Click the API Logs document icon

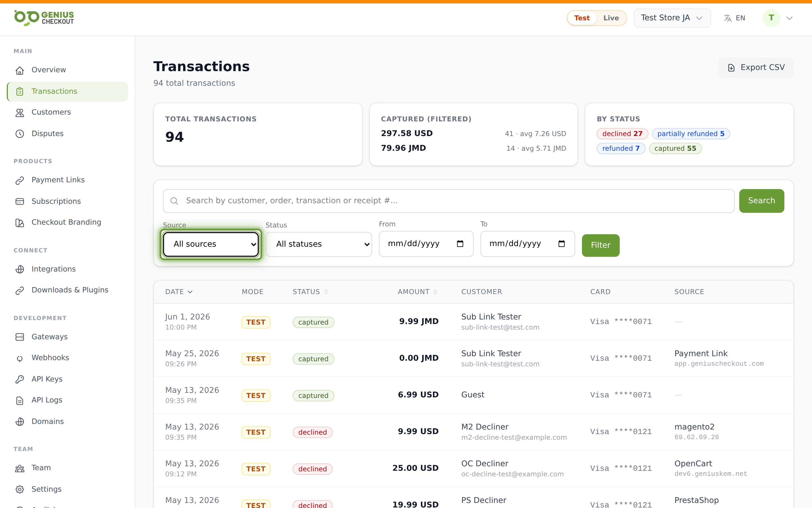pos(20,400)
